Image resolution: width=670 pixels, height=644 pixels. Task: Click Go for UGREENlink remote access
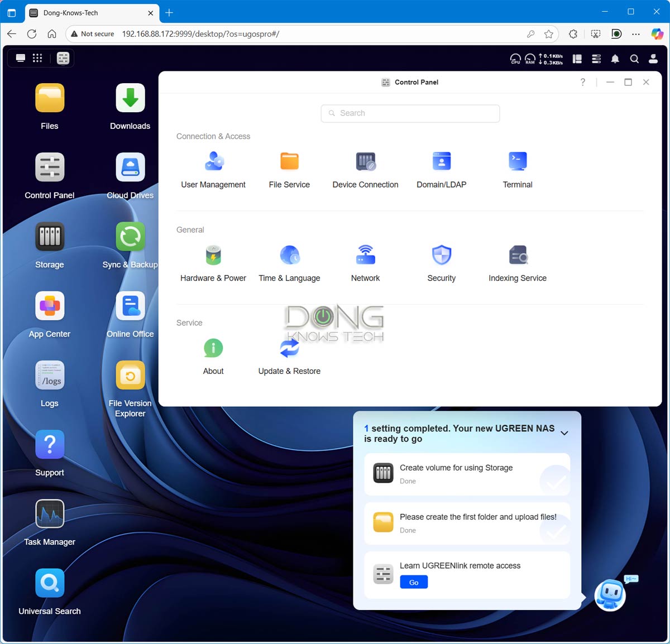pos(414,582)
